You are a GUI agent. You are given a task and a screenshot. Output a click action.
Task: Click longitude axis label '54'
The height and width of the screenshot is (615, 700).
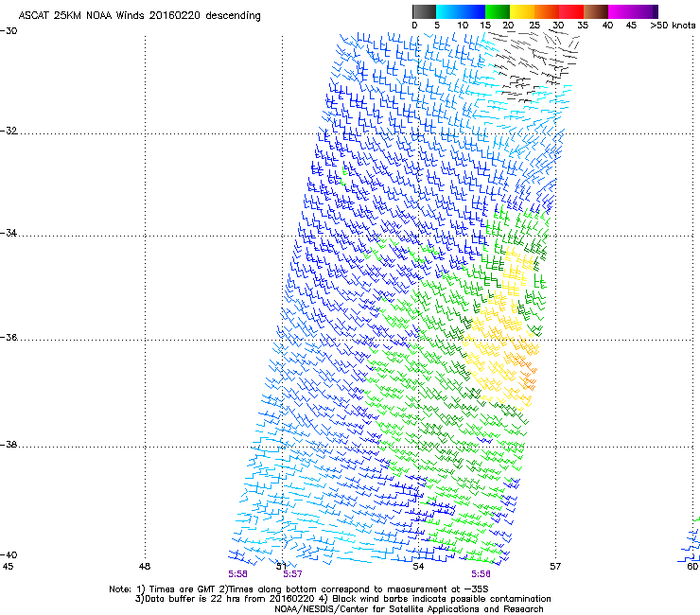(x=418, y=567)
